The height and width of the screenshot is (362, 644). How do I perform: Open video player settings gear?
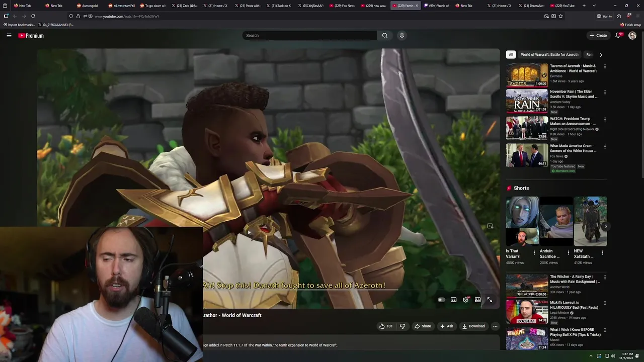[466, 300]
